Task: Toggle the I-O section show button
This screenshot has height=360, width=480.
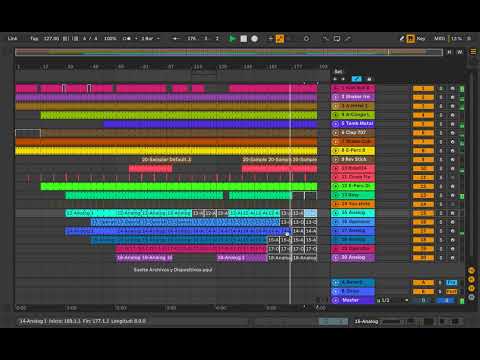Action: pyautogui.click(x=472, y=271)
